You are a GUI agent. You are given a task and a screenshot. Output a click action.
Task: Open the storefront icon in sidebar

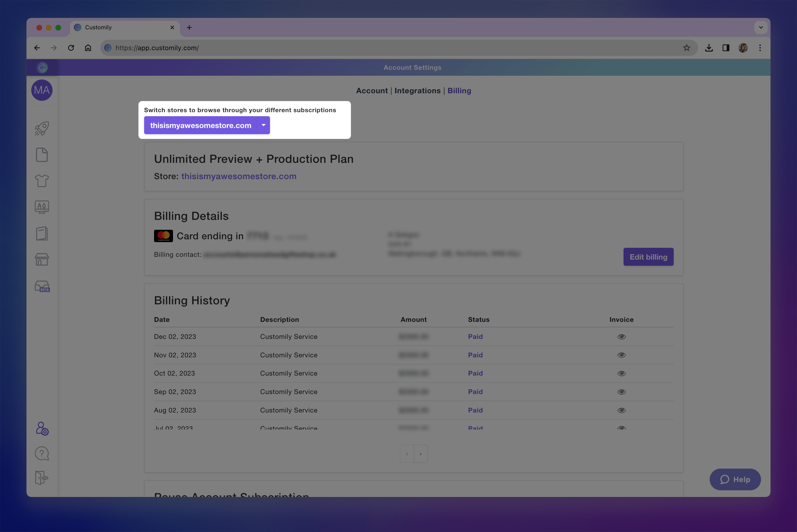[42, 260]
